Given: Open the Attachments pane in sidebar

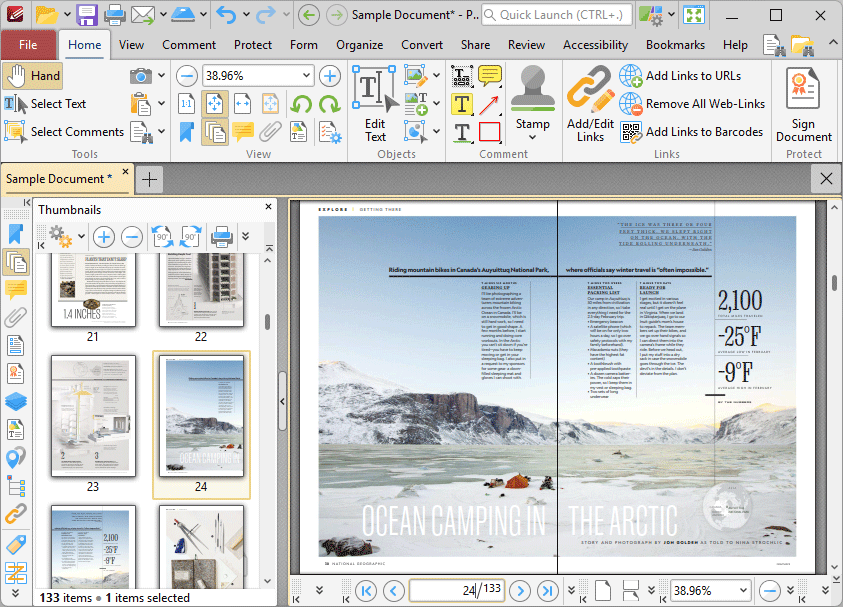Looking at the screenshot, I should point(15,318).
